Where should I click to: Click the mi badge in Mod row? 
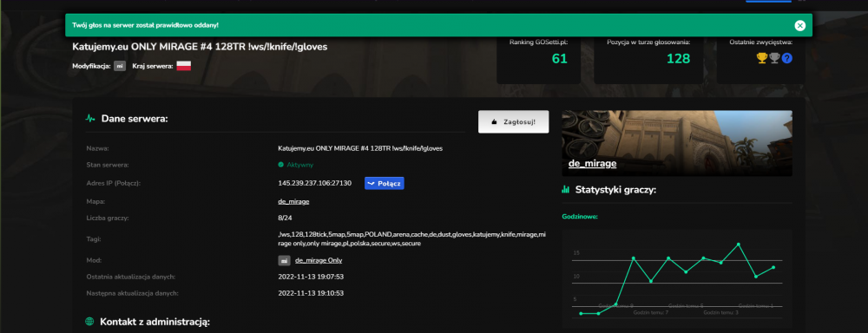click(x=284, y=260)
